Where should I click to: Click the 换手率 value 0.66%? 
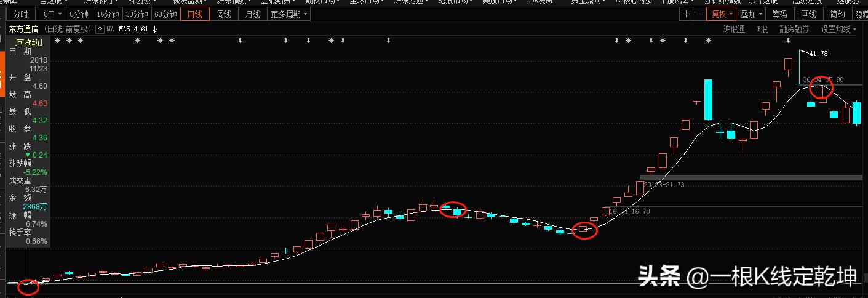[37, 241]
